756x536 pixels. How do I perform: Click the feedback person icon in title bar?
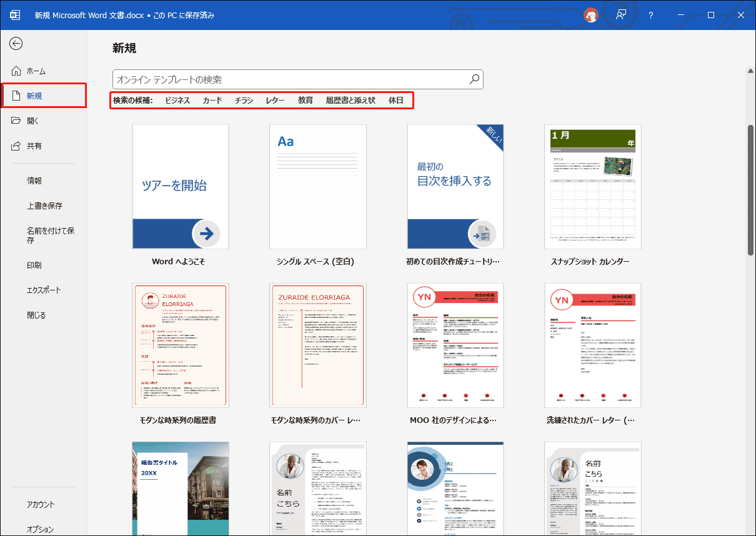click(x=621, y=15)
